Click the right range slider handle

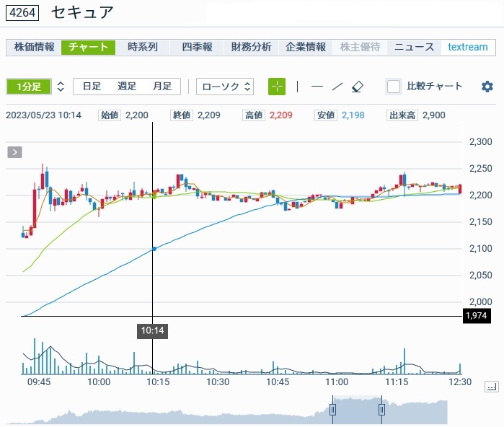(381, 410)
